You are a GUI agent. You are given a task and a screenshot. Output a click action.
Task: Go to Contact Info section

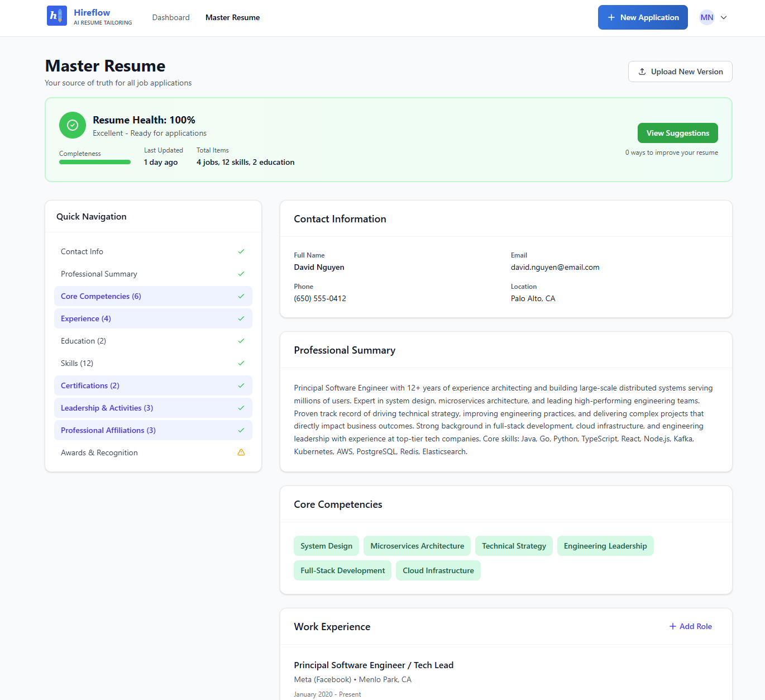tap(153, 251)
